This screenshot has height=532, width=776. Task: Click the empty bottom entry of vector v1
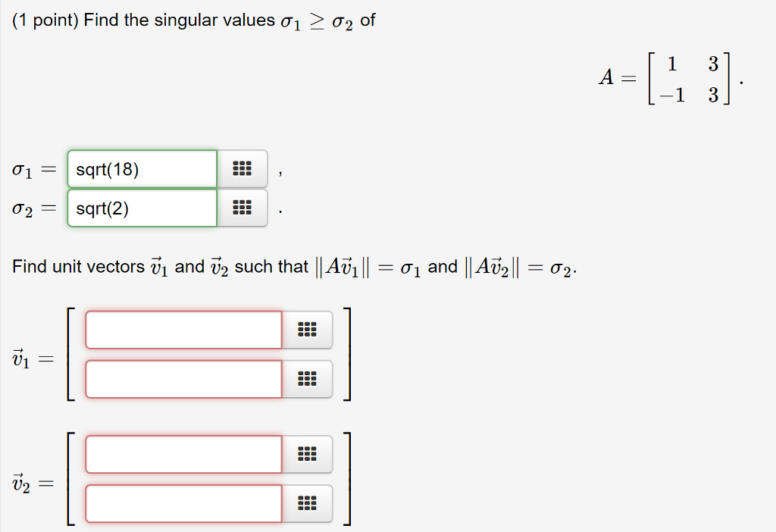point(182,379)
